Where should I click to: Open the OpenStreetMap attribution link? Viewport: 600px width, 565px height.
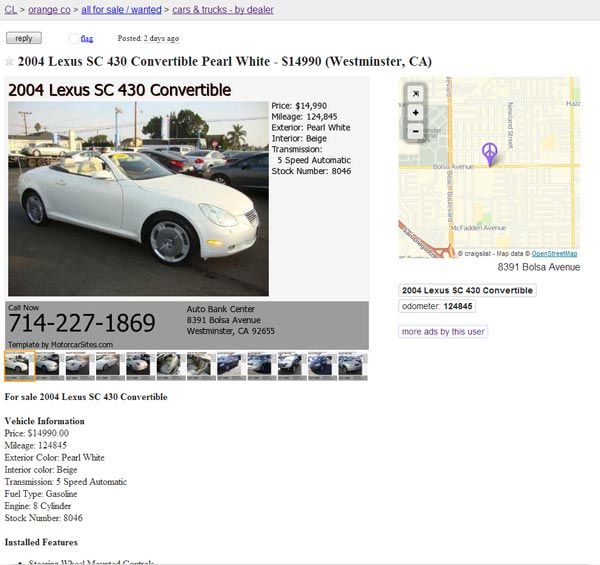pyautogui.click(x=554, y=254)
